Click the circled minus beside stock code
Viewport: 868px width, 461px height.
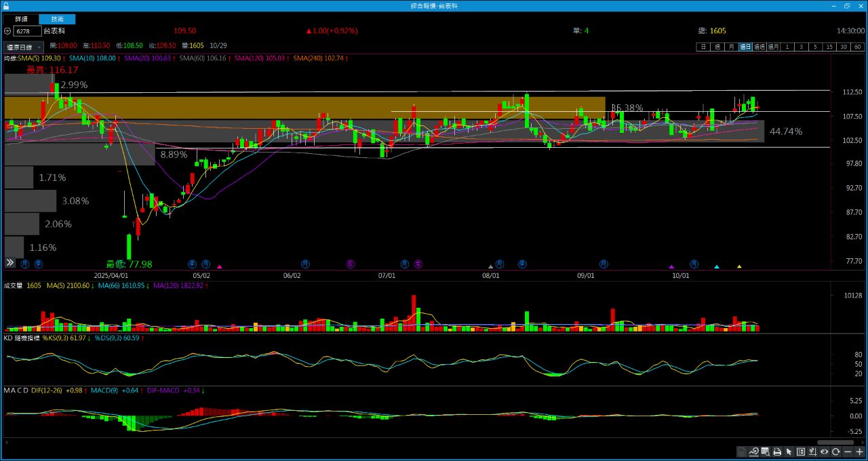tap(7, 31)
